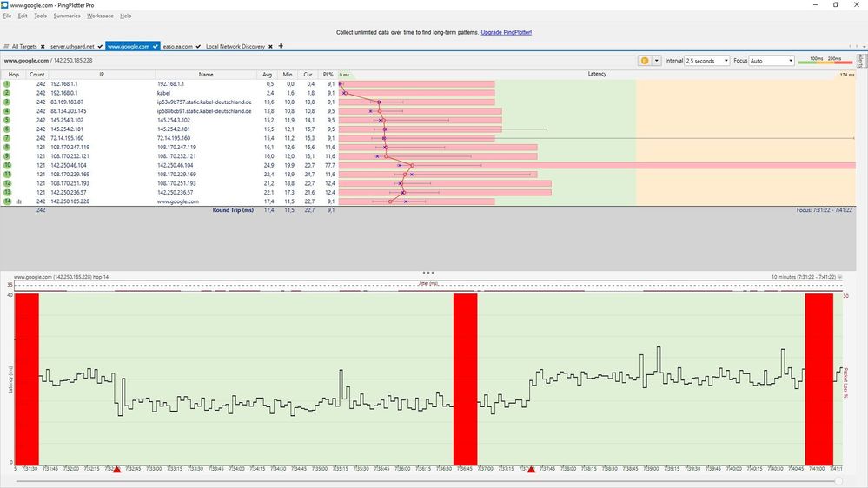Pause the trace with the orange button
The image size is (868, 488).
tap(645, 61)
